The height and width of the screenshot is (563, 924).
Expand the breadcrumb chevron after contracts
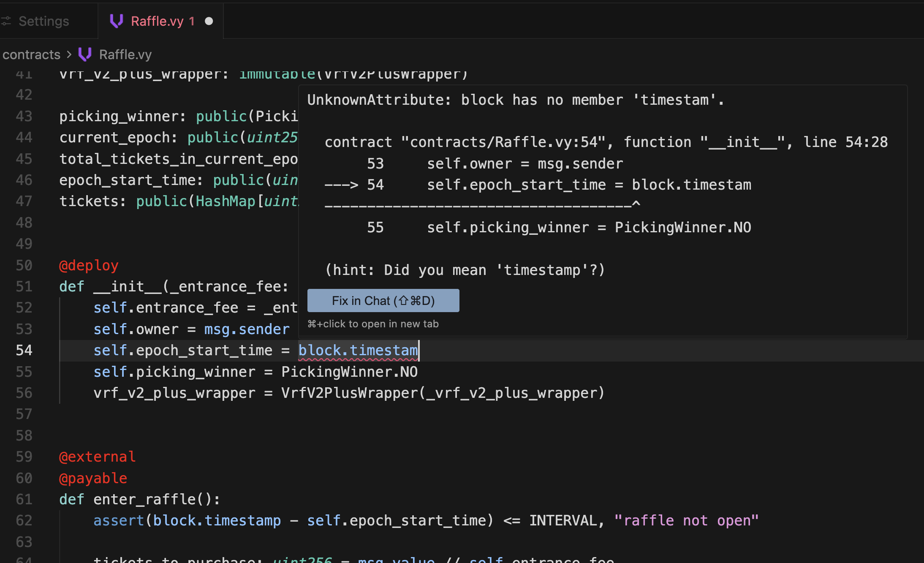[x=69, y=54]
